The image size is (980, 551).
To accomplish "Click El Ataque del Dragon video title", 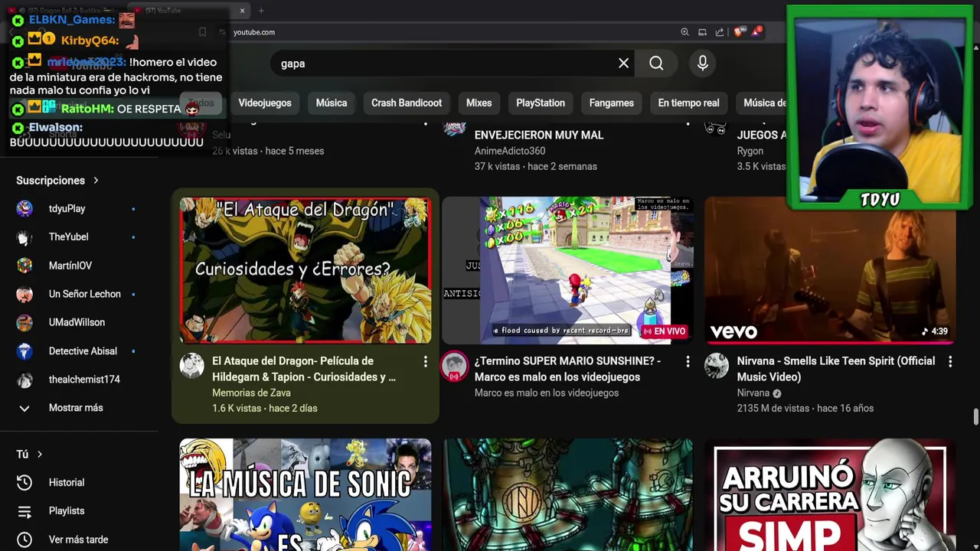I will coord(304,369).
